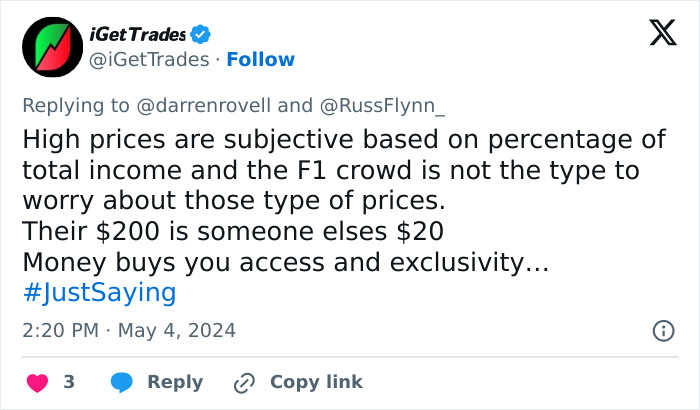The image size is (700, 410).
Task: Click the info circle icon
Action: pyautogui.click(x=662, y=330)
